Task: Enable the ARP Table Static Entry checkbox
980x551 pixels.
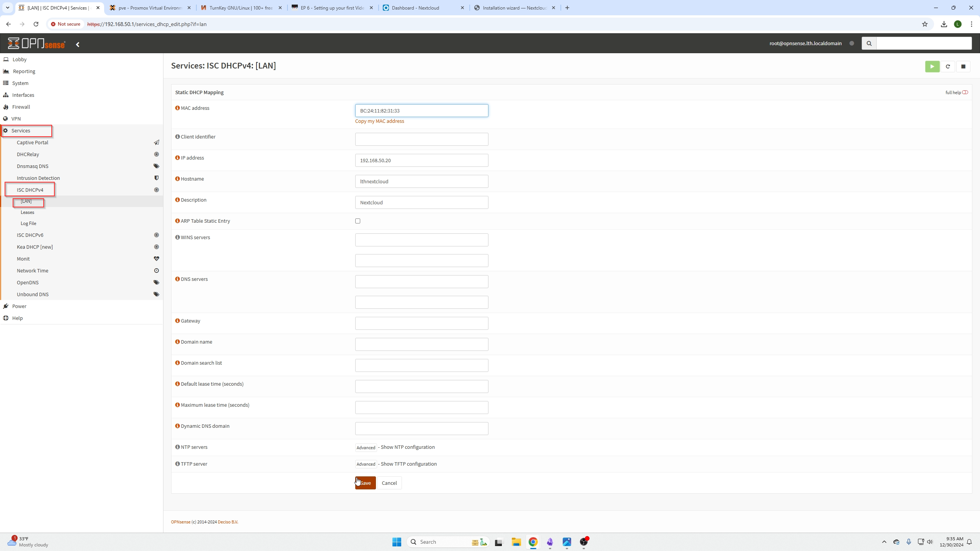Action: (x=358, y=221)
